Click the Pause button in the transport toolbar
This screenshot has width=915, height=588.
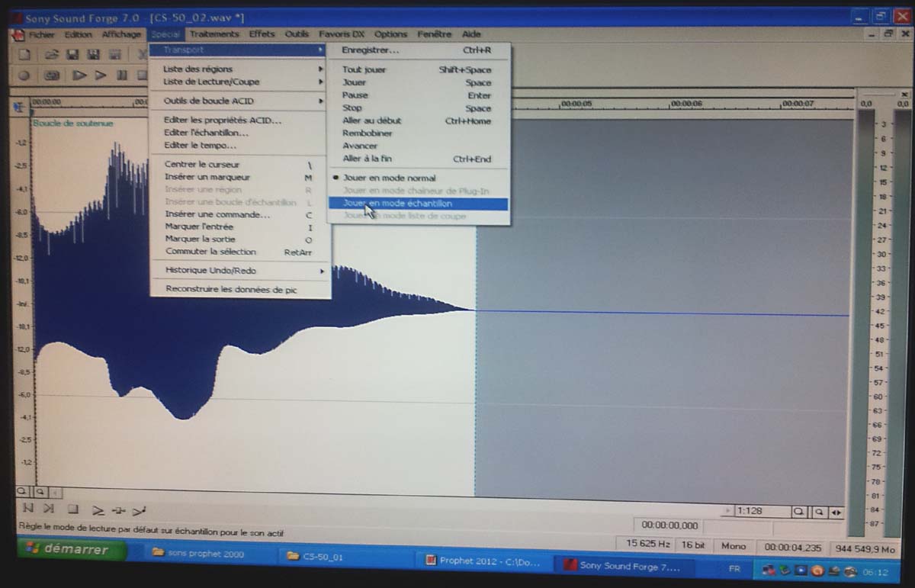pos(121,76)
